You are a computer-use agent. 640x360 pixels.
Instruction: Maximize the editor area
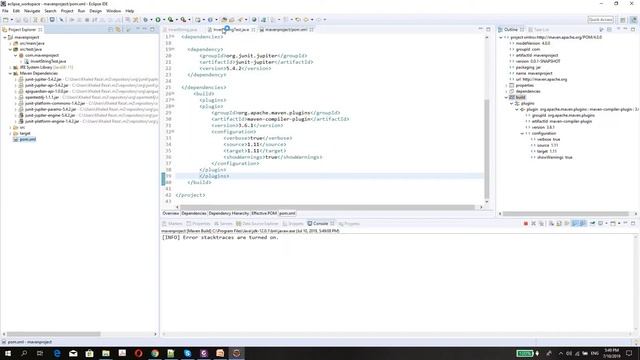click(x=488, y=29)
